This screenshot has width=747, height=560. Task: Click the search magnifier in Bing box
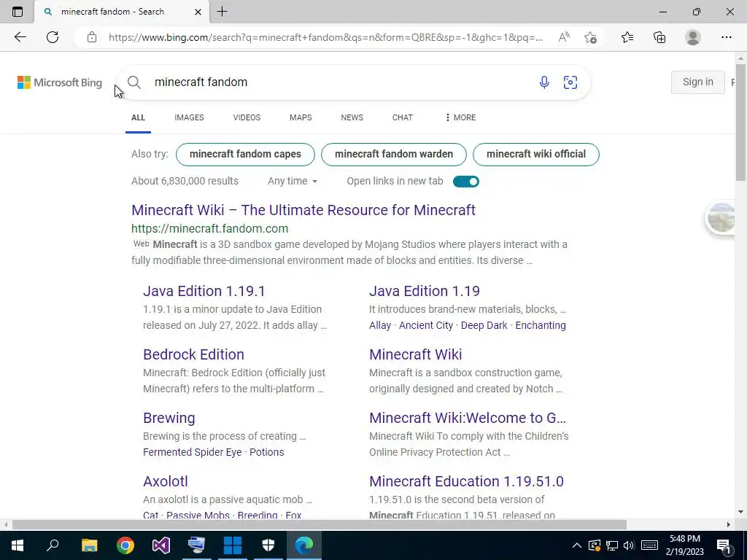pos(134,82)
